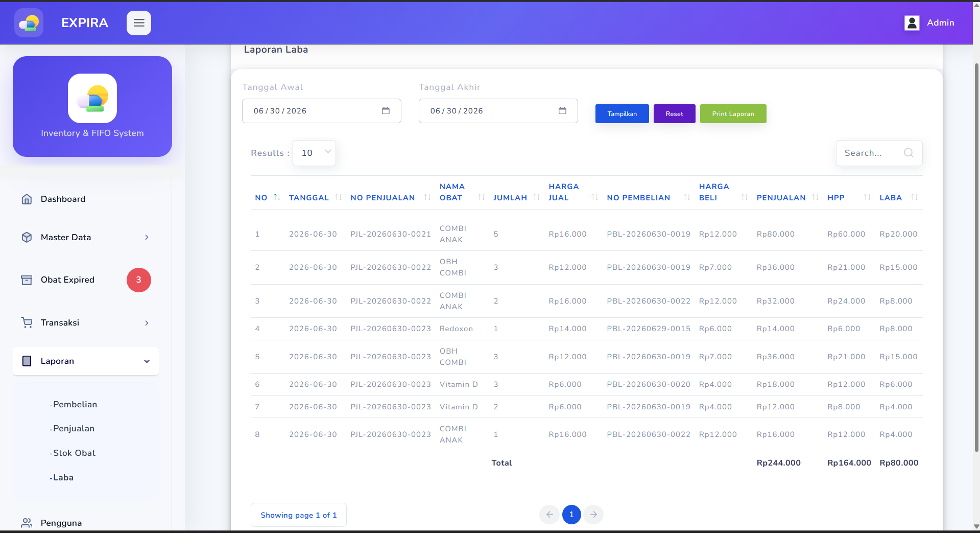Sort by TANGGAL column arrows
980x533 pixels.
[338, 197]
